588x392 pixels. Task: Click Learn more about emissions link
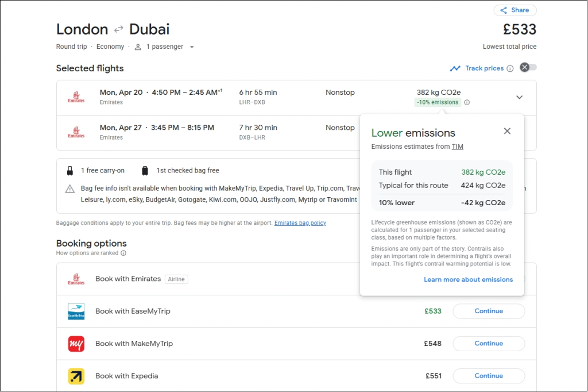pos(468,279)
